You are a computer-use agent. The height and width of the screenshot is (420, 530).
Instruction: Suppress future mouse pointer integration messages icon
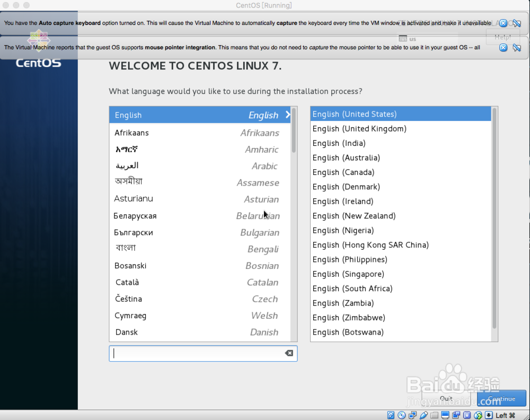pos(516,47)
